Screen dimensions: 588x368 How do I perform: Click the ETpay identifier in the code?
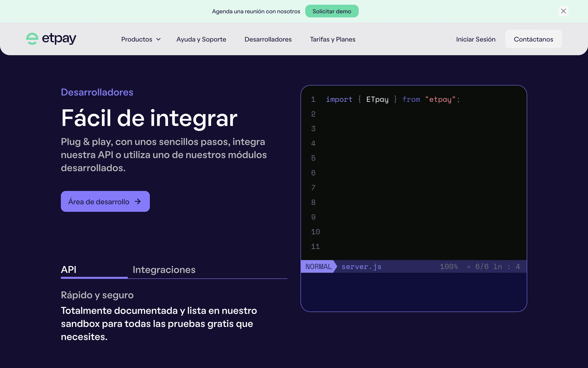coord(377,99)
